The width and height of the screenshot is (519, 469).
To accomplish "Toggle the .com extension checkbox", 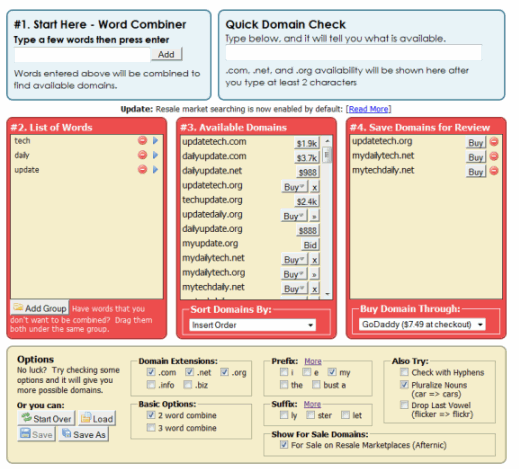I will [151, 372].
